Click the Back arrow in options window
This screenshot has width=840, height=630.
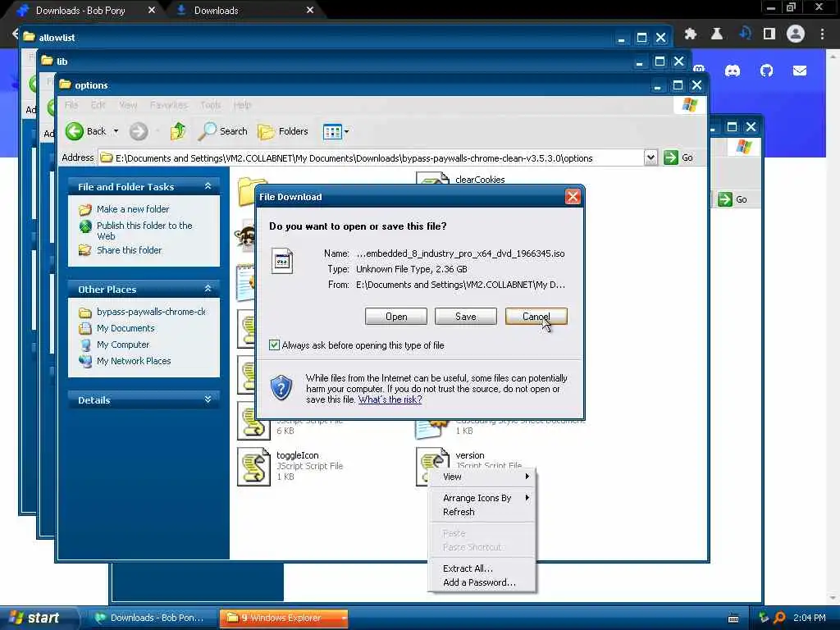point(75,131)
